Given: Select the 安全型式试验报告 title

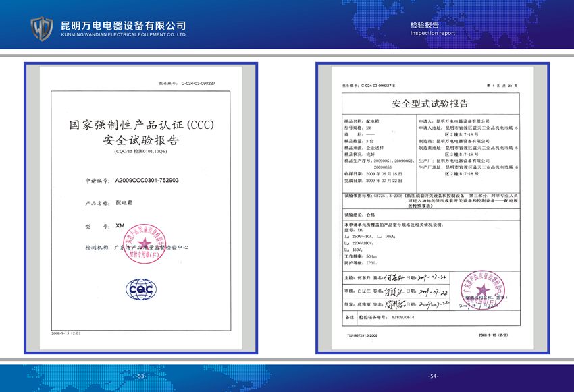Looking at the screenshot, I should tap(430, 104).
